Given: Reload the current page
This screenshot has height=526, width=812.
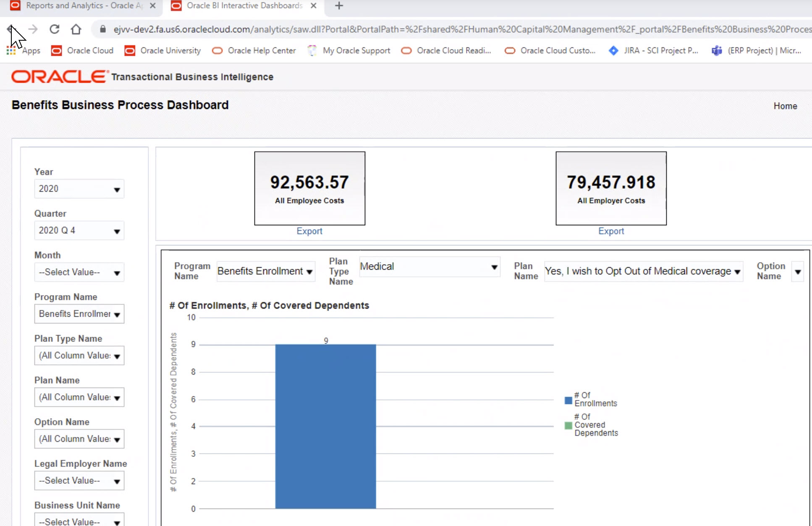Looking at the screenshot, I should [x=54, y=29].
